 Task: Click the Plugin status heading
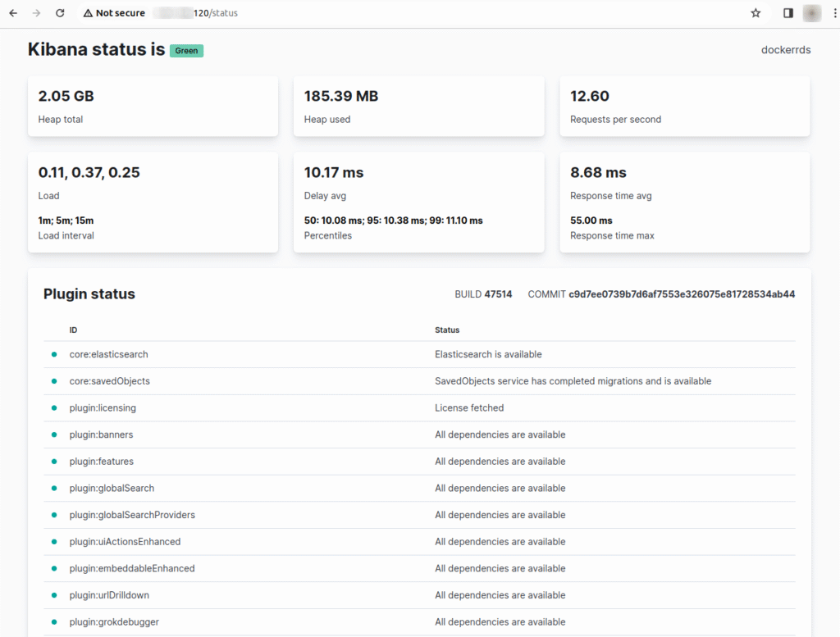point(89,293)
